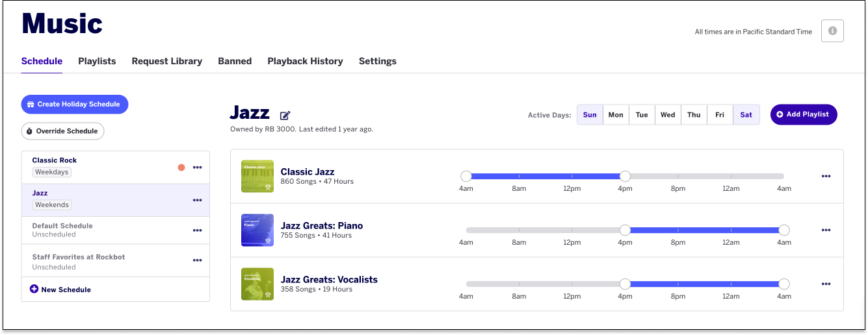The image size is (868, 335).
Task: Click the '358 Songs • 19 Hours' text
Action: 317,290
